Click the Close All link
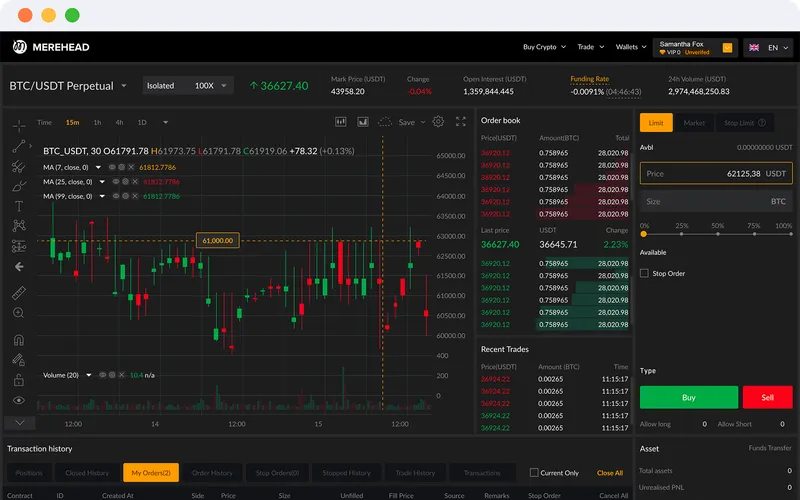Viewport: 800px width, 500px height. (x=610, y=473)
